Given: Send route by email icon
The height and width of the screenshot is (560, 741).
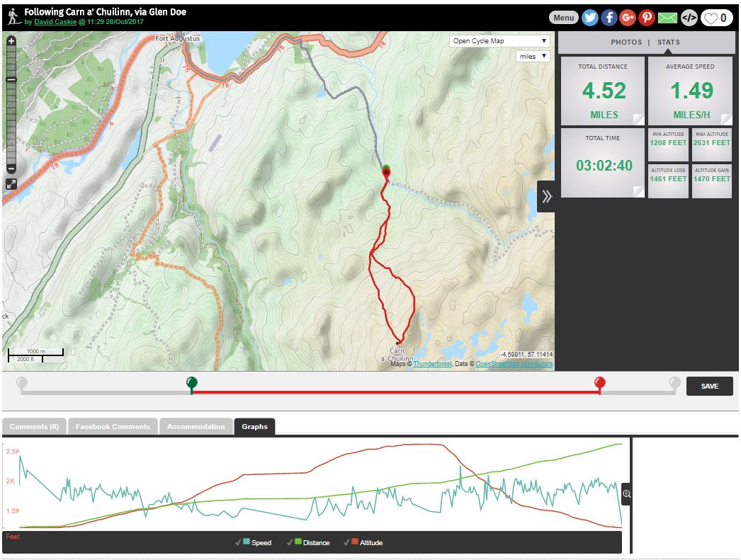Looking at the screenshot, I should [667, 18].
